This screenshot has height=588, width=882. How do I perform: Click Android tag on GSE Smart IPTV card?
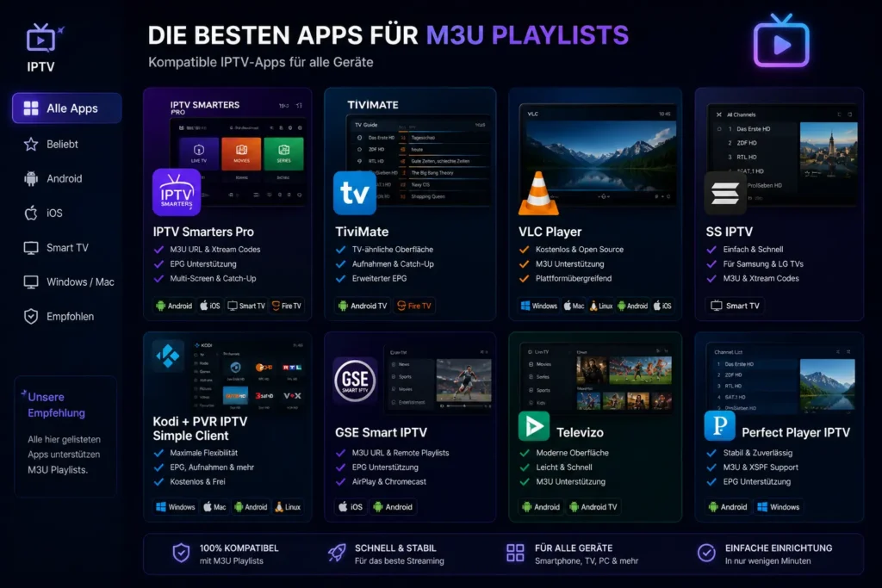click(x=393, y=507)
